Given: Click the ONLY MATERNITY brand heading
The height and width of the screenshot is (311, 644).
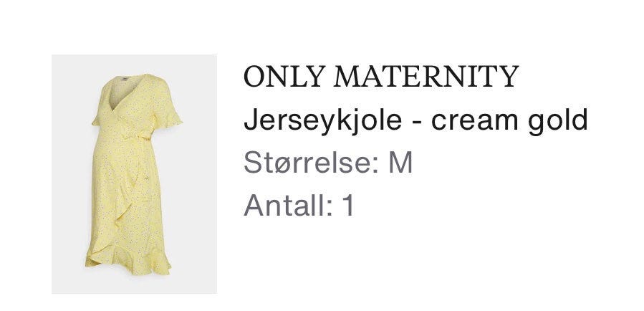Looking at the screenshot, I should point(381,77).
